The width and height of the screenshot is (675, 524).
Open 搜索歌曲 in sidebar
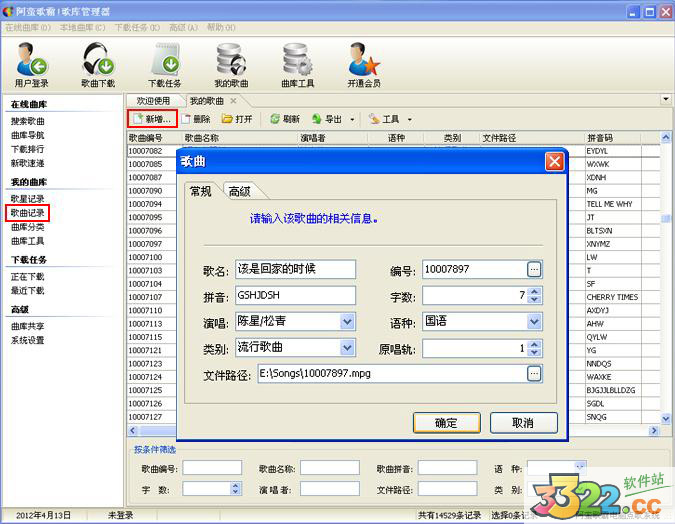pos(28,121)
